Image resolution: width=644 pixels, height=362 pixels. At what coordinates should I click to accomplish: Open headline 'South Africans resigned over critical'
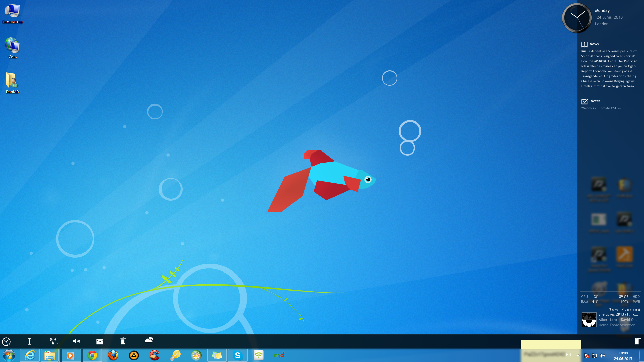(x=609, y=56)
